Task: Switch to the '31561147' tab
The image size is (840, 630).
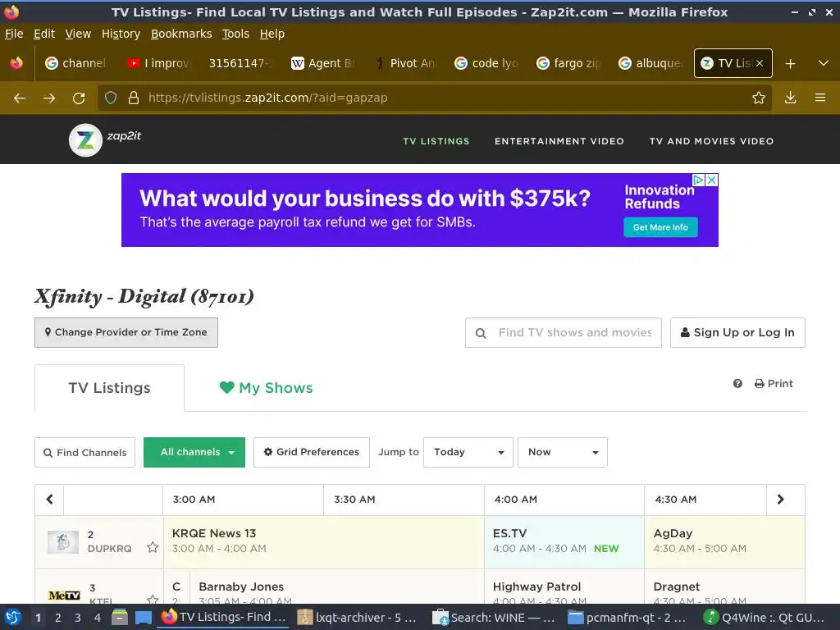Action: pyautogui.click(x=241, y=63)
